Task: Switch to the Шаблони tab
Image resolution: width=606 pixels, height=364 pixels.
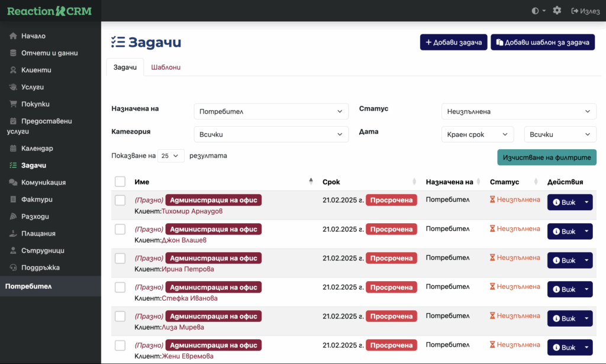Action: coord(166,67)
